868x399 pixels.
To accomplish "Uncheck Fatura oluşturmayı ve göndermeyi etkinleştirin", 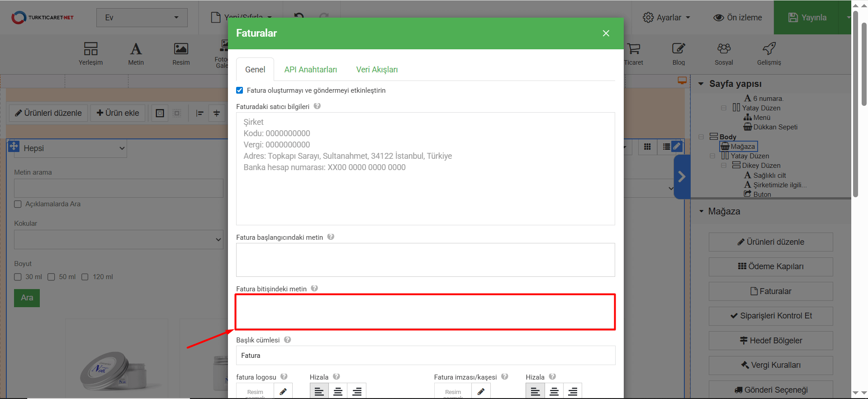I will (x=240, y=90).
